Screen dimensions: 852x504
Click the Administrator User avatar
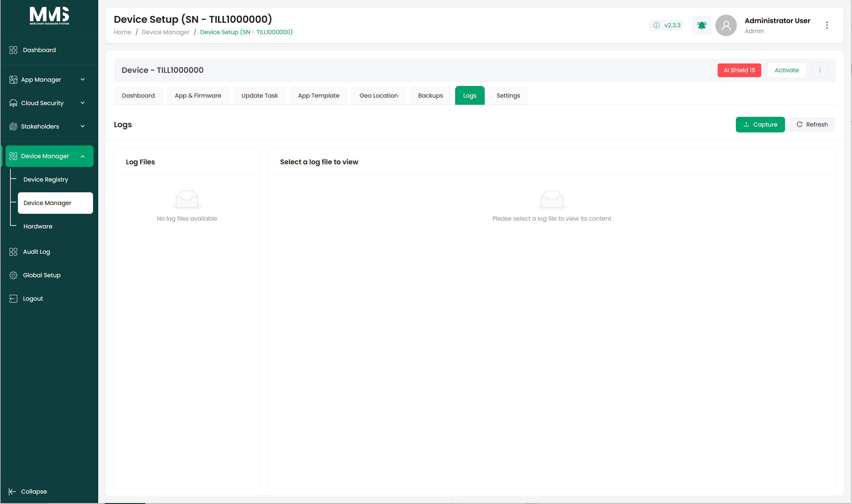click(x=726, y=25)
